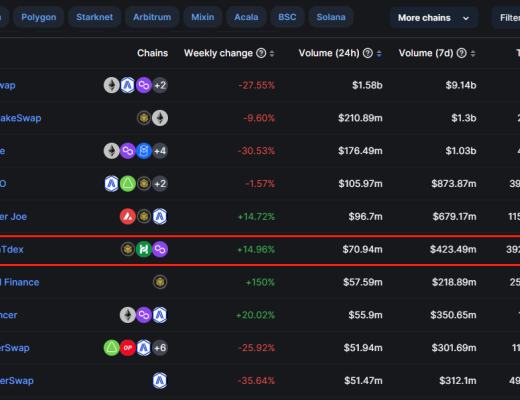Screen dimensions: 520x400
Task: Click the '+20.02%' weekly change value
Action: coord(255,315)
